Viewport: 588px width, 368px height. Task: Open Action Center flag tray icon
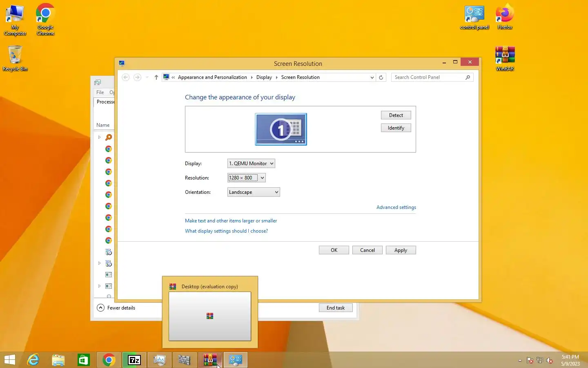coord(530,360)
